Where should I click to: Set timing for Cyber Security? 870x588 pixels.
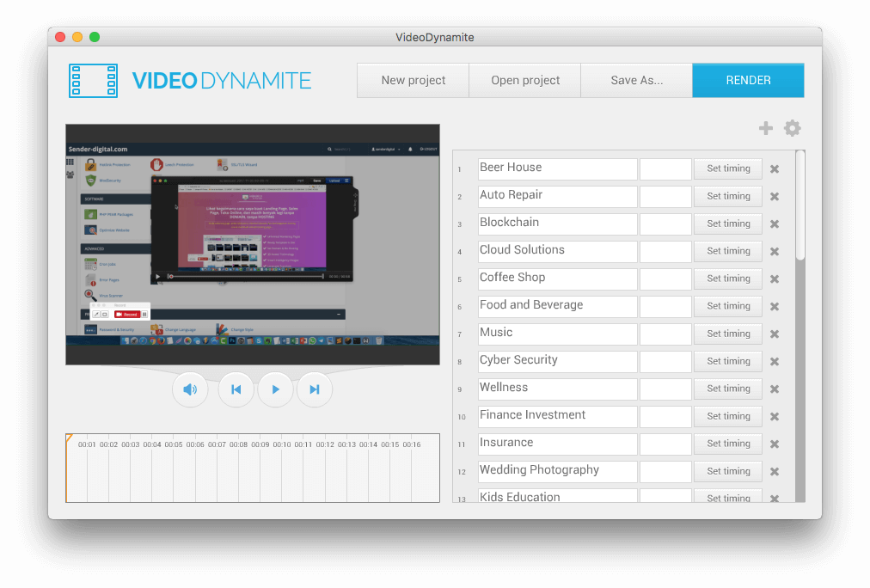click(728, 361)
